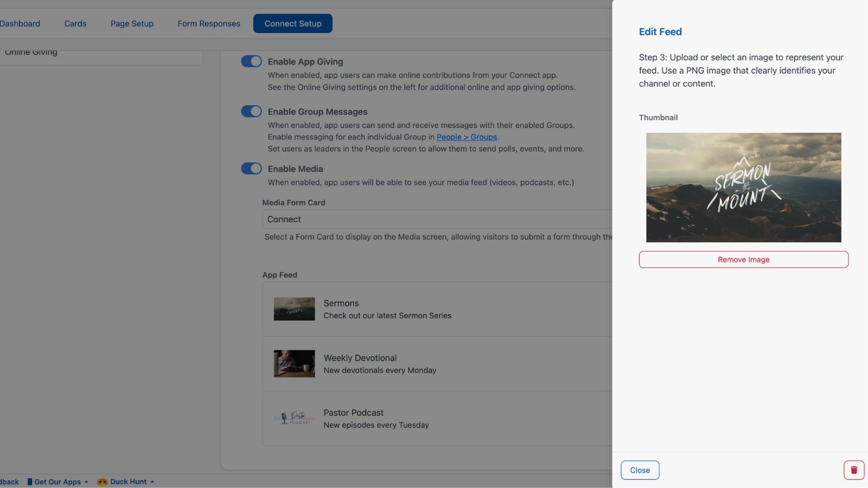Click the Sermons feed title
The image size is (868, 488).
(x=341, y=303)
